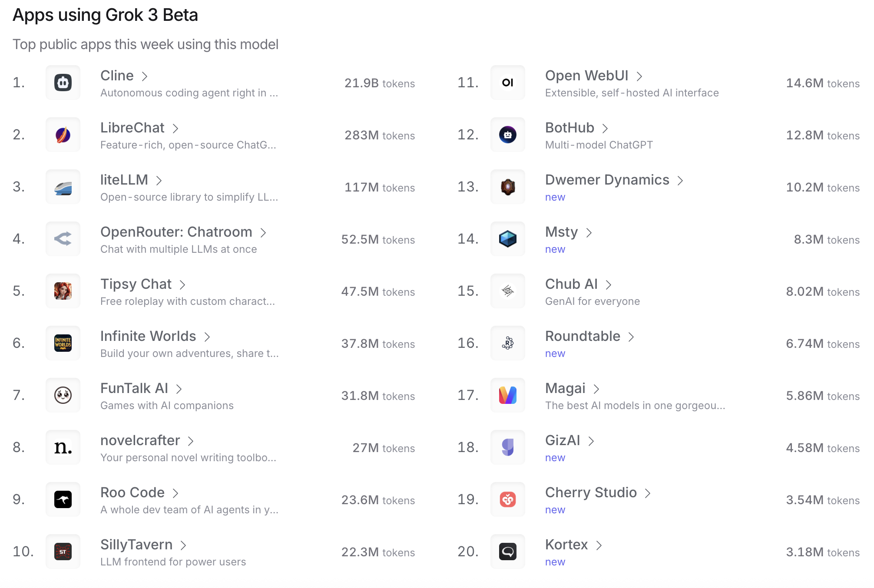
Task: Click the Infinite Worlds logo icon
Action: click(x=63, y=343)
